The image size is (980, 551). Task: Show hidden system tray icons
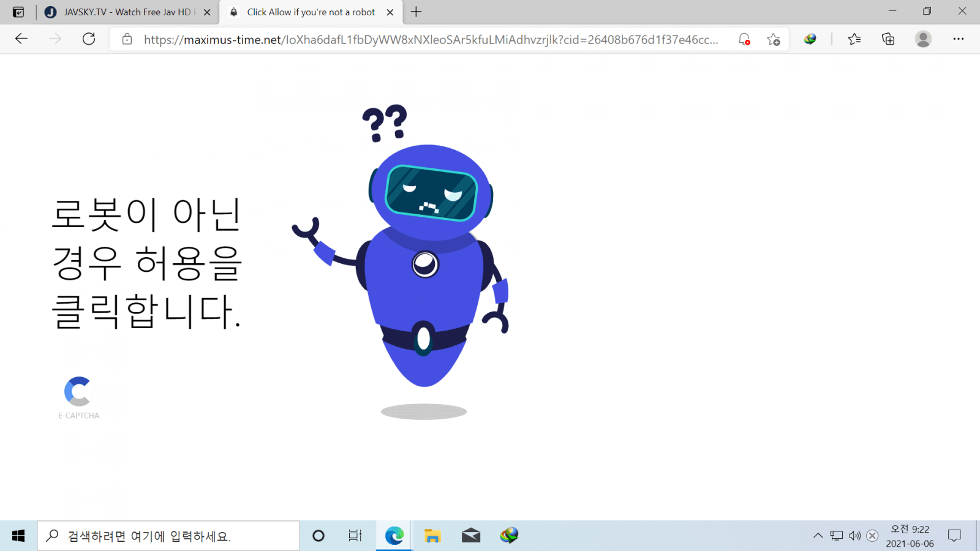point(818,536)
